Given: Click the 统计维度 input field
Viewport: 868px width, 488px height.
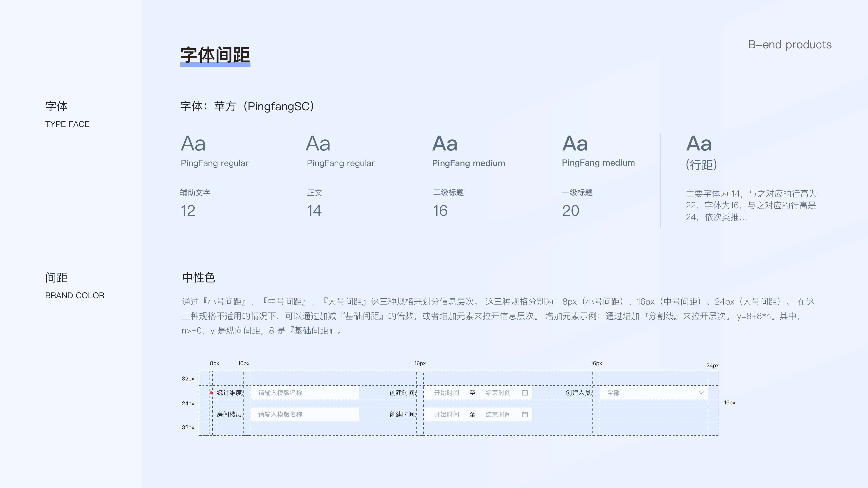Looking at the screenshot, I should [x=305, y=393].
